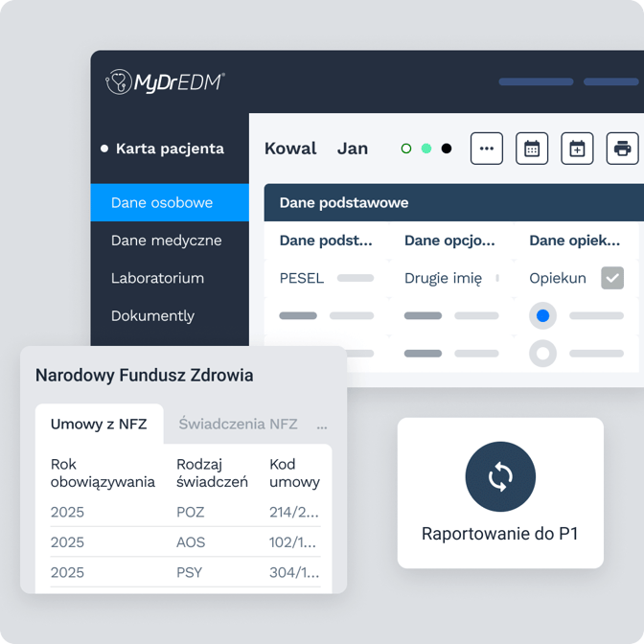Show more NFZ tabs via ellipsis
The width and height of the screenshot is (644, 644).
coord(322,426)
